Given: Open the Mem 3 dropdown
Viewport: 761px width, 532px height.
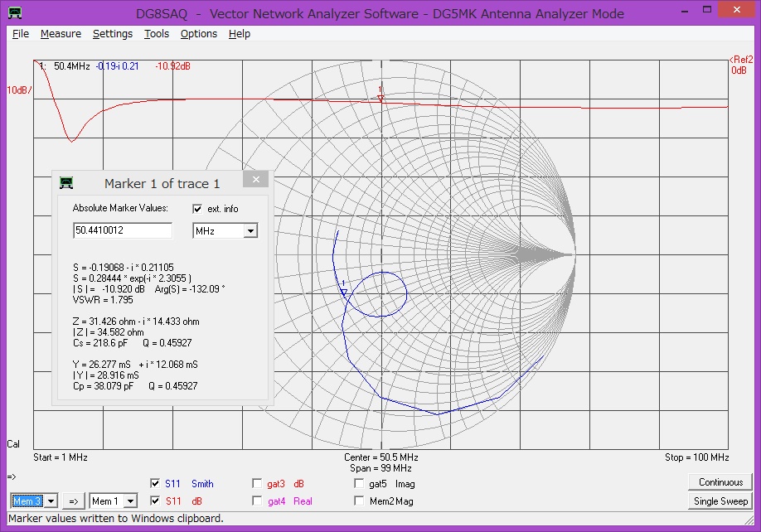Looking at the screenshot, I should [51, 501].
